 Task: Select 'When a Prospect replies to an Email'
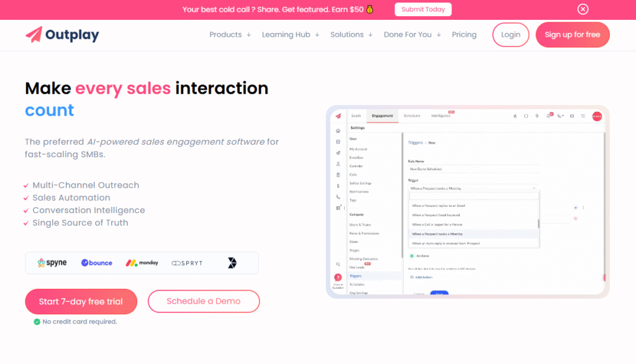[474, 206]
